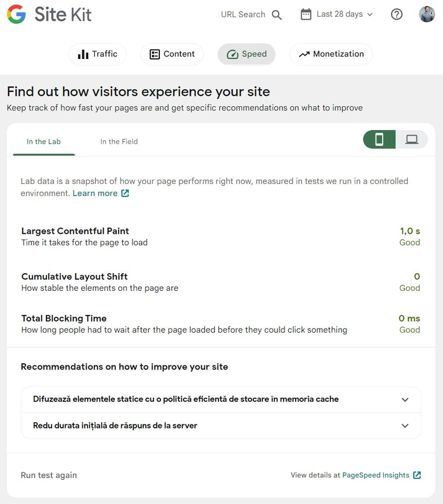The width and height of the screenshot is (443, 504).
Task: Click the Google G logo
Action: tap(17, 14)
